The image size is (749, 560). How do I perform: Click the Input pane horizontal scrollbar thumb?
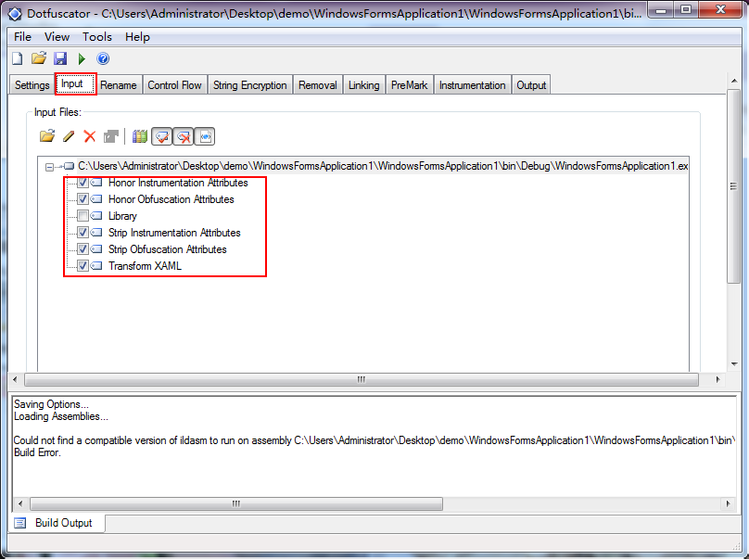pyautogui.click(x=362, y=379)
